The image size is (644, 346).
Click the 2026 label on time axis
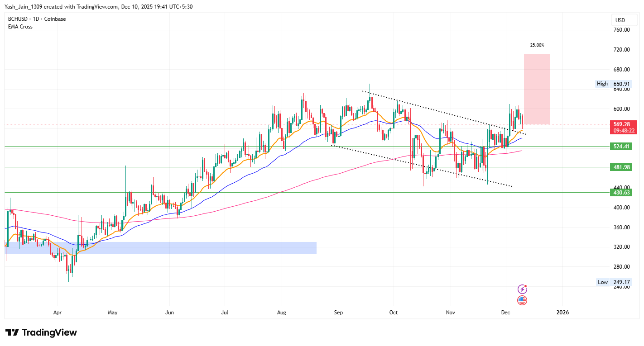tap(562, 312)
